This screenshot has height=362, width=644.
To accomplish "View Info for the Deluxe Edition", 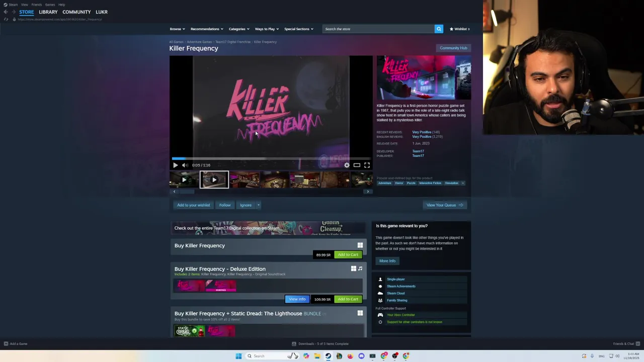I will pos(297,299).
